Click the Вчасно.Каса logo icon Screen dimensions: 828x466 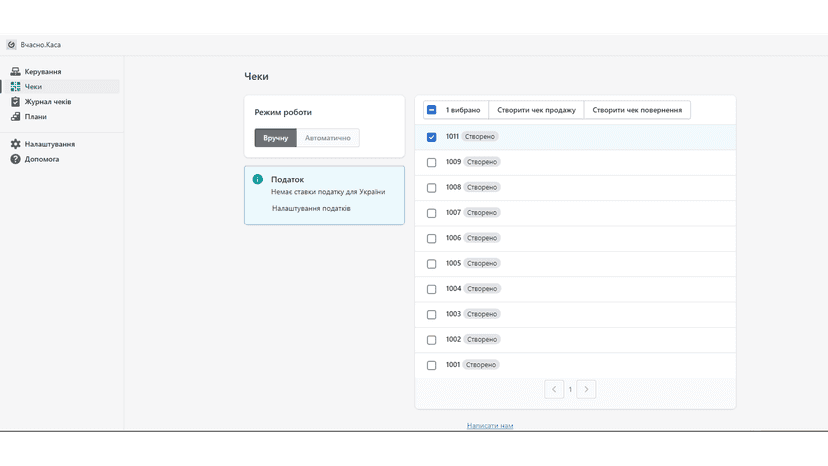[x=11, y=45]
